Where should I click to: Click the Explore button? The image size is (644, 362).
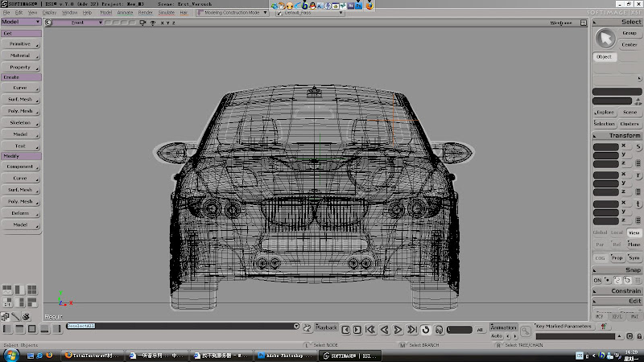coord(605,113)
